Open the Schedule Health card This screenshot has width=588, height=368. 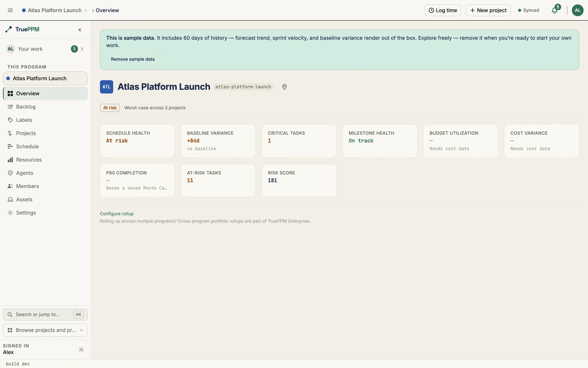click(137, 141)
